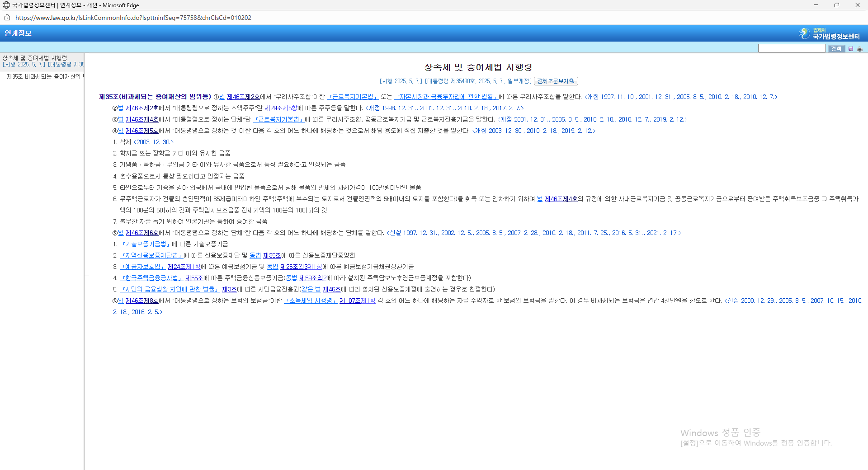Click the magnifier icon beside 전체조문보기 text
868x470 pixels.
[x=572, y=81]
